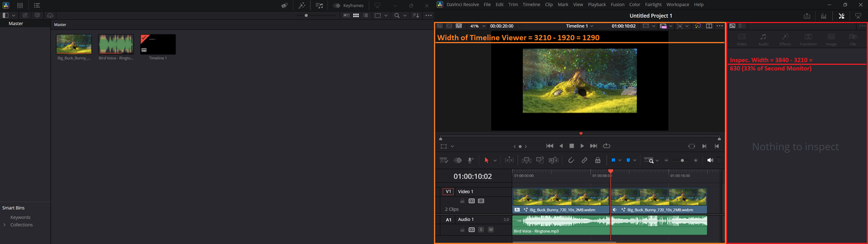Lock the Video 1 track
This screenshot has width=868, height=244.
462,201
